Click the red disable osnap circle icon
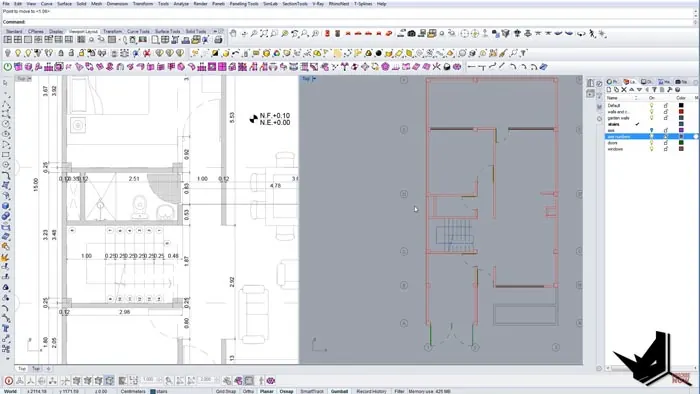This screenshot has height=394, width=700. pos(8,381)
